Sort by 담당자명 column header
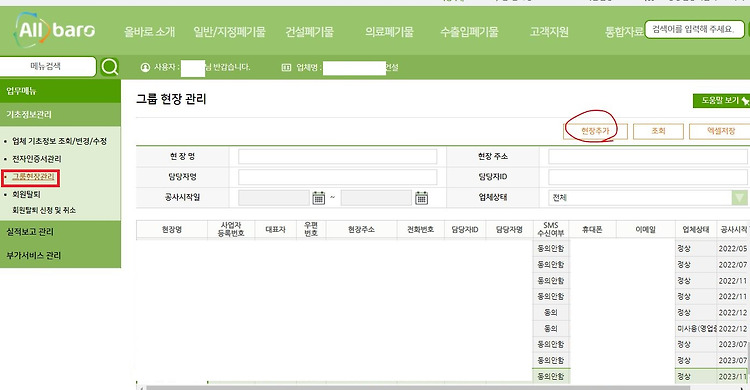Viewport: 750px width, 390px height. coord(509,230)
